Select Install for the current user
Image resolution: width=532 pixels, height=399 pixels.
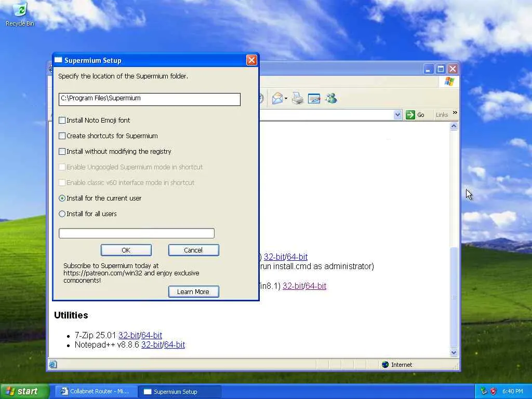[x=62, y=198]
